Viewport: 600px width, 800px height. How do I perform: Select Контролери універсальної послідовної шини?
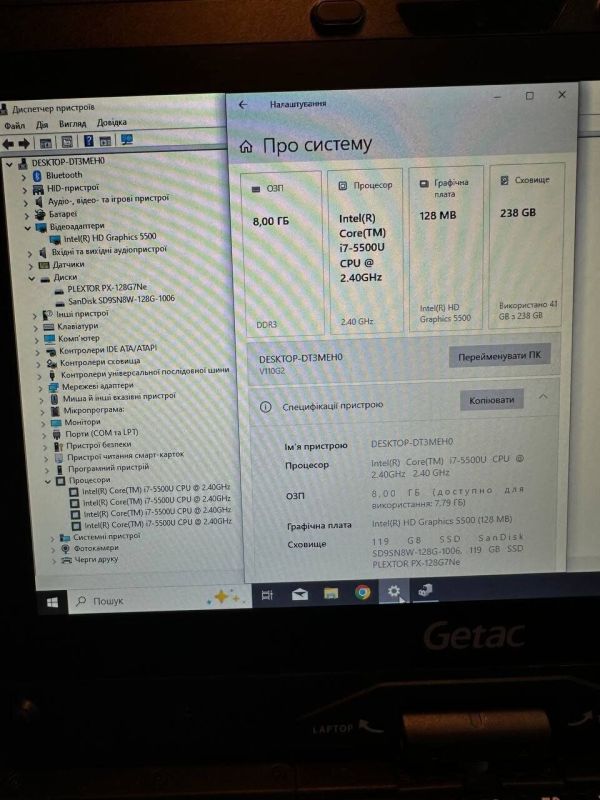(145, 372)
